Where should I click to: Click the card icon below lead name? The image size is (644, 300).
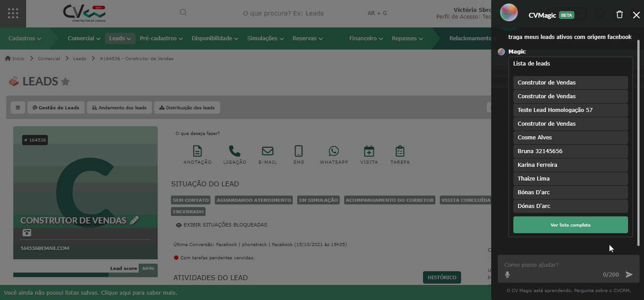[x=27, y=233]
